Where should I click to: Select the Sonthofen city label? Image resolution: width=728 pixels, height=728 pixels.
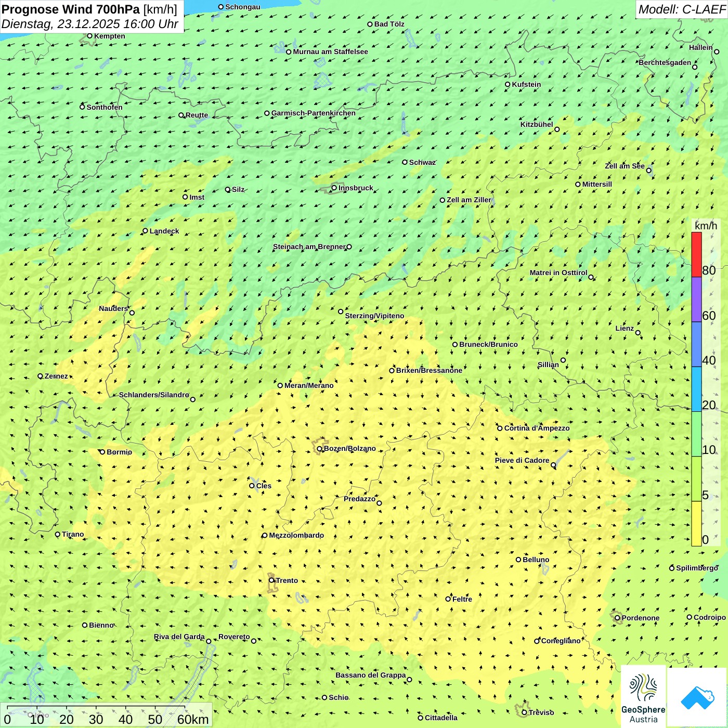point(105,107)
